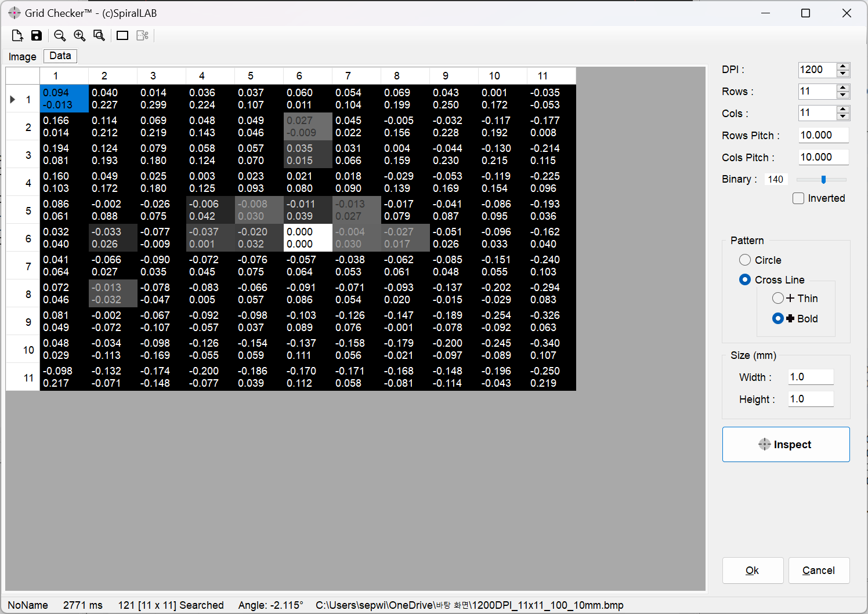This screenshot has height=614, width=868.
Task: Click the Binary value 140 text
Action: [776, 180]
